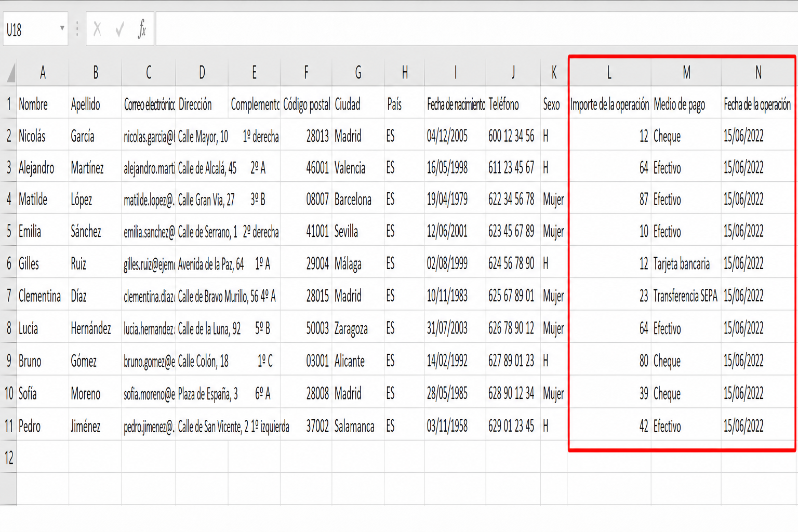The image size is (798, 532).
Task: Select column L header
Action: (609, 73)
